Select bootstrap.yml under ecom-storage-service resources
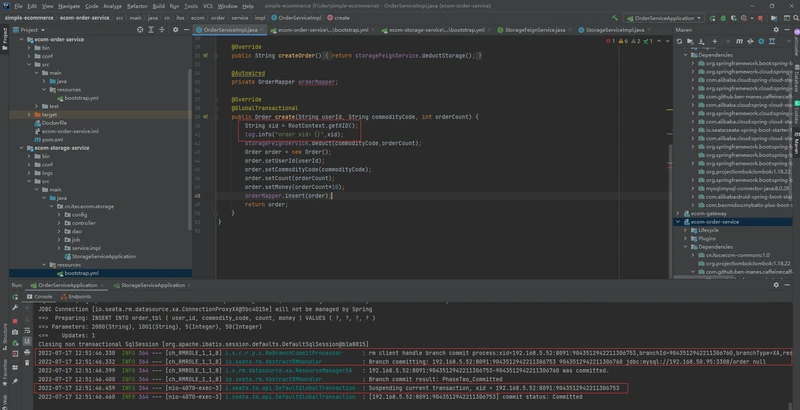 click(x=82, y=273)
